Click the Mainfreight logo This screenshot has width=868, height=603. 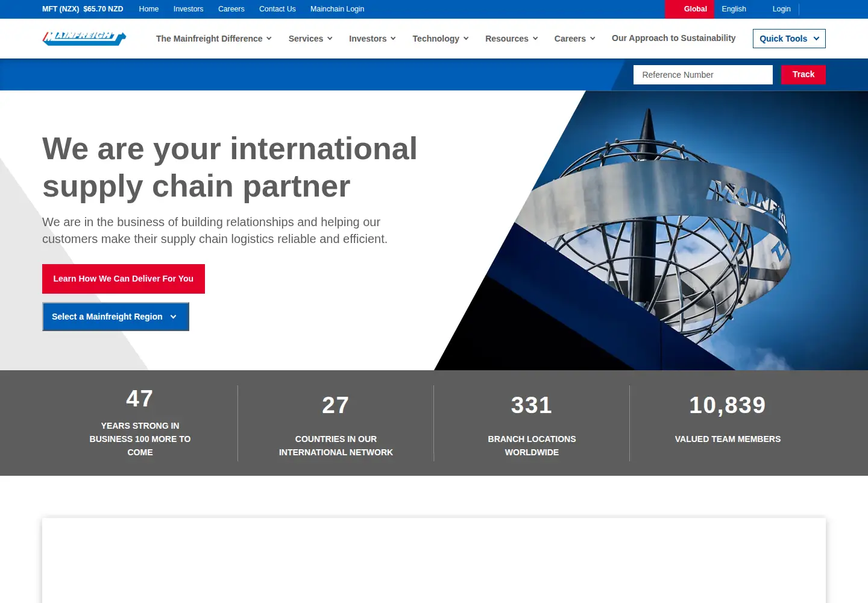click(x=84, y=38)
